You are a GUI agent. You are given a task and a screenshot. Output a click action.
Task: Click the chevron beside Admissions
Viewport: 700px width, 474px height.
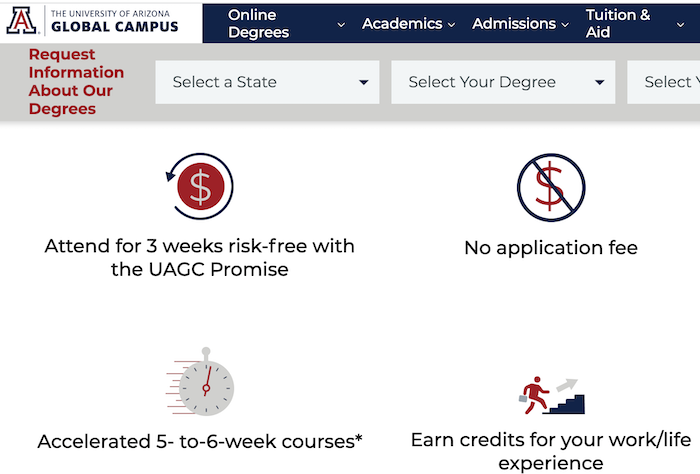pyautogui.click(x=565, y=25)
